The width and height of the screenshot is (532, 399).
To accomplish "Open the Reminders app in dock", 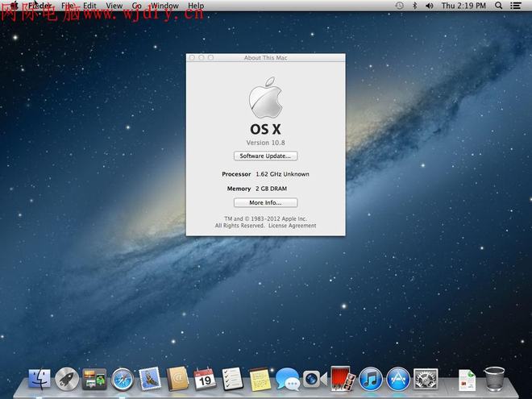I will pos(232,378).
